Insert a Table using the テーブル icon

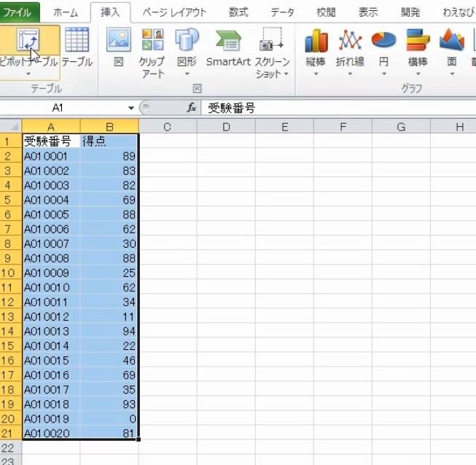77,40
